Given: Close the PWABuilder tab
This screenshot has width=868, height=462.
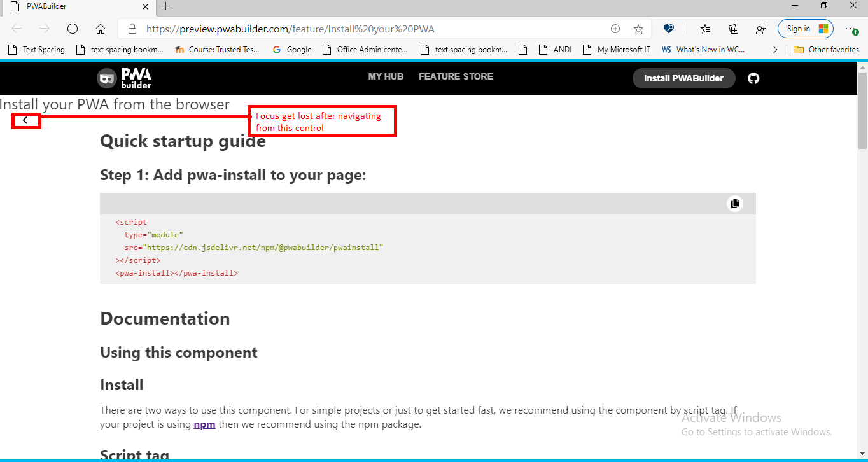Looking at the screenshot, I should pos(146,6).
